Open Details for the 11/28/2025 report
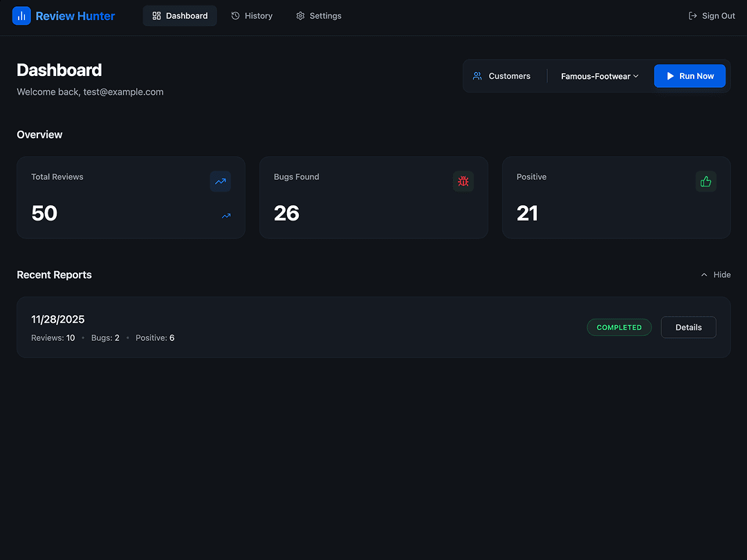Viewport: 747px width, 560px height. click(x=688, y=328)
